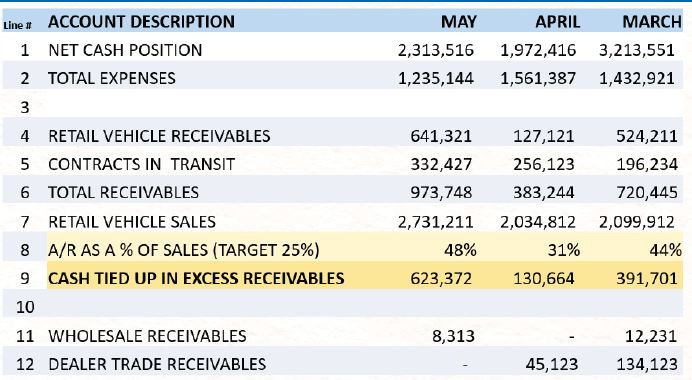Select March A/R percentage 44%
The image size is (692, 380).
[666, 250]
